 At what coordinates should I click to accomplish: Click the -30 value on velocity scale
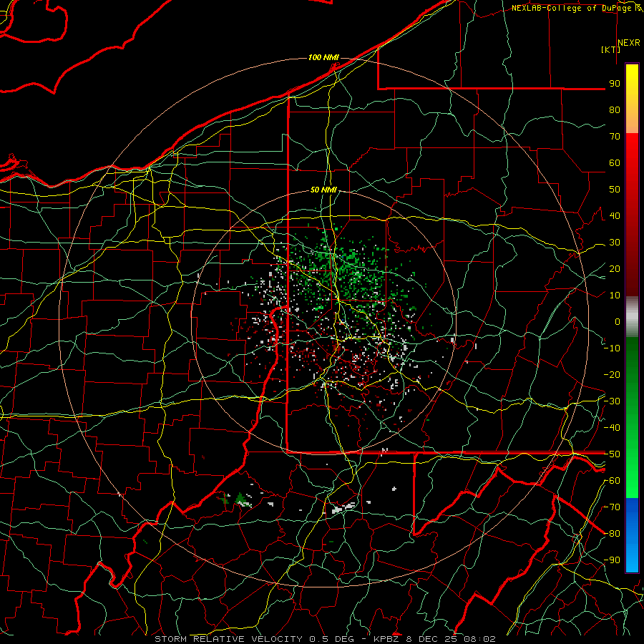click(x=612, y=401)
